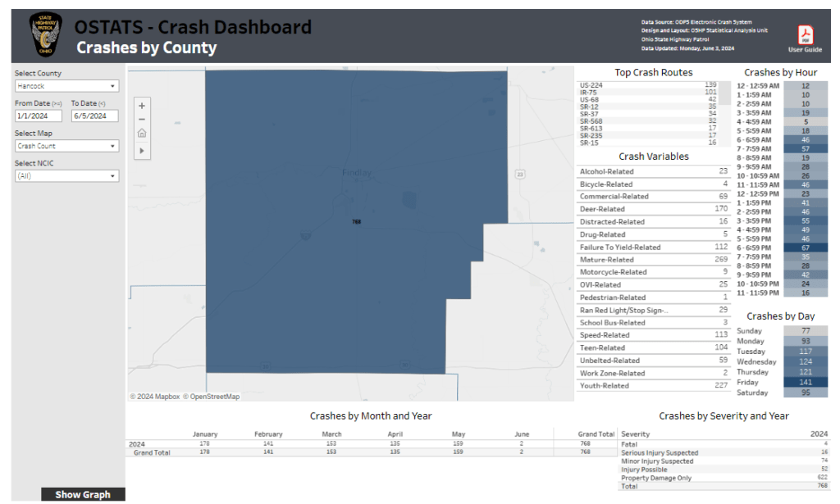
Task: Expand map tools arrow button
Action: [142, 151]
